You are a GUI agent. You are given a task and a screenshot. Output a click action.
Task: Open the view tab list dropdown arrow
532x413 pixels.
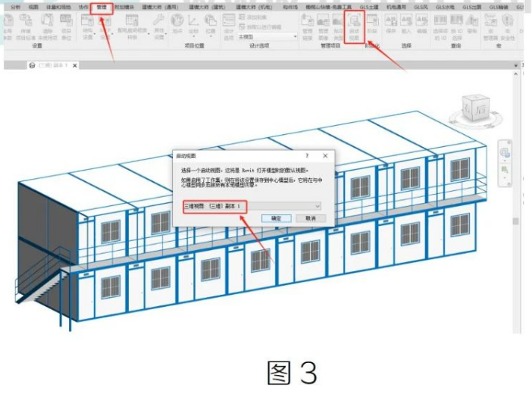pyautogui.click(x=516, y=65)
